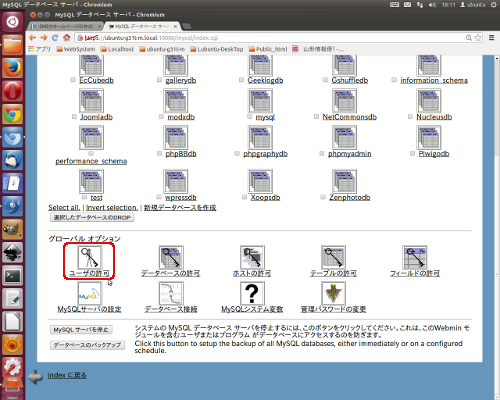Open the フィールドの許可 field permissions icon
Image resolution: width=500 pixels, height=400 pixels.
415,257
